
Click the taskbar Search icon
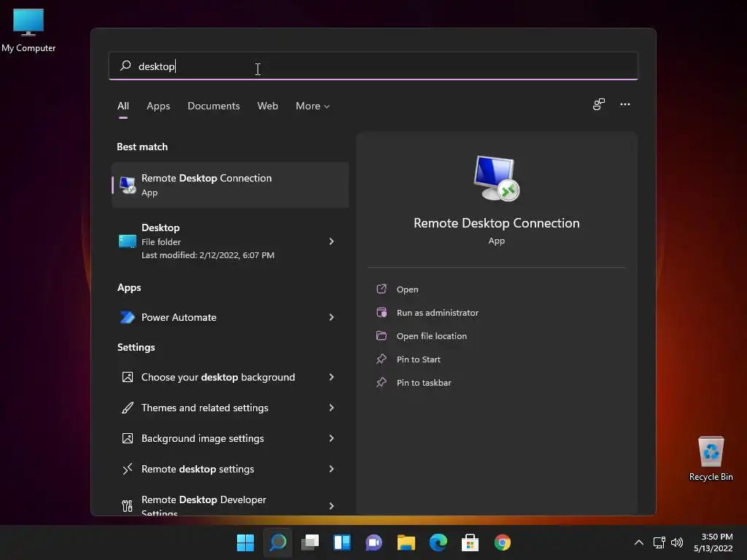tap(278, 542)
